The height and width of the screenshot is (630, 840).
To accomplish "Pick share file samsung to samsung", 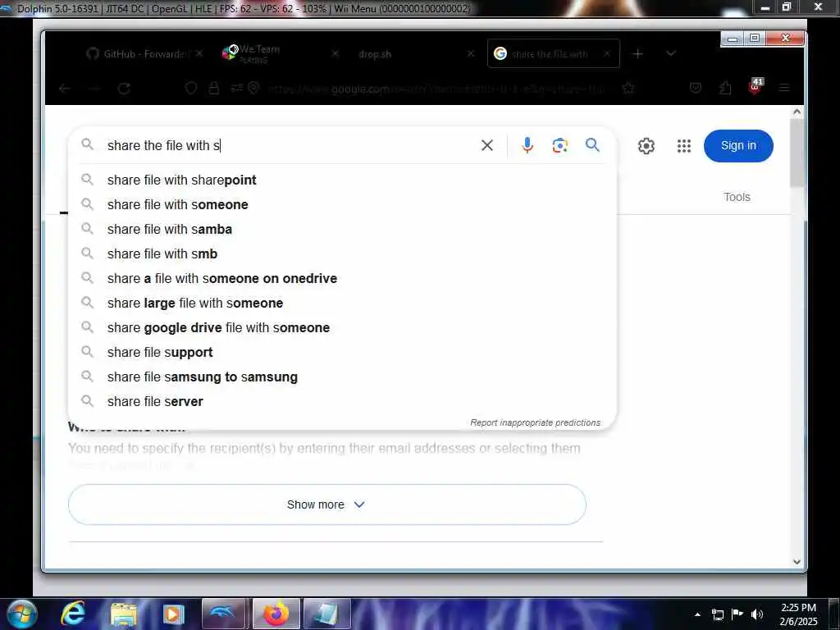I will click(342, 377).
